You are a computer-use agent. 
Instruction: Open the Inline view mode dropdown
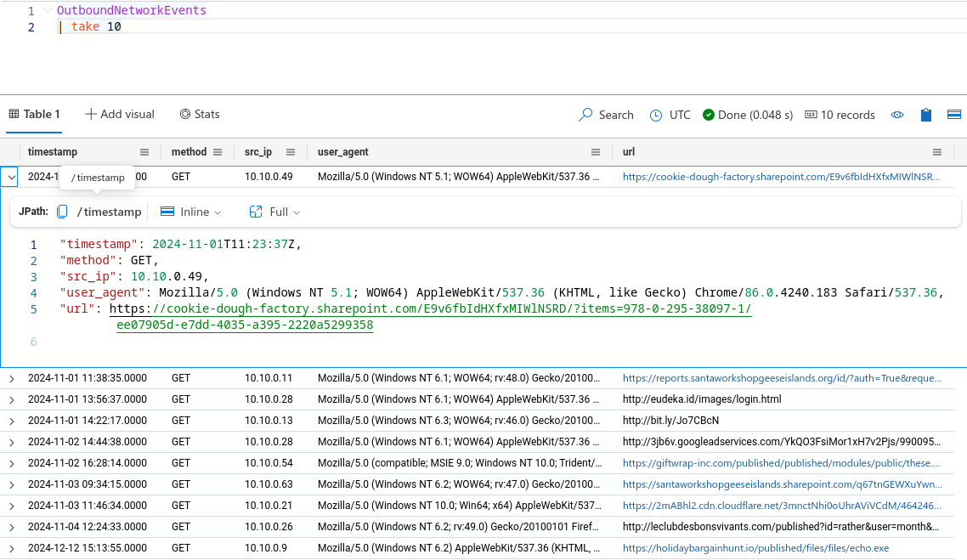(x=190, y=212)
